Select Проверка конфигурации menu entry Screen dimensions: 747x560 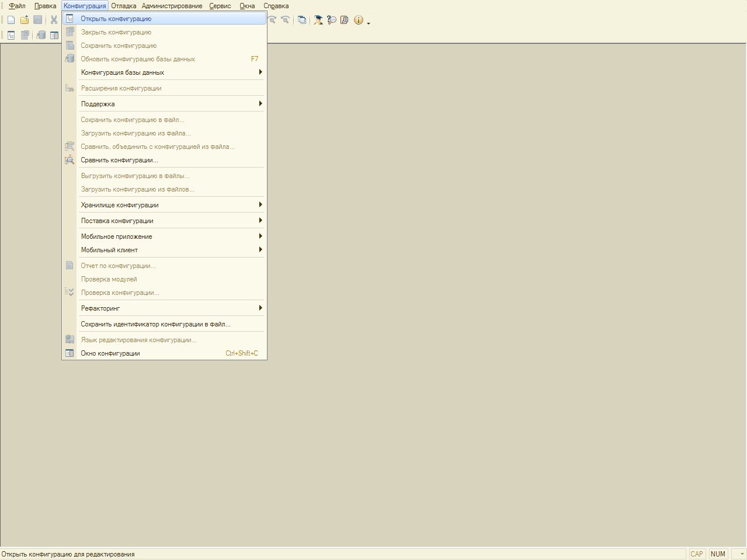[164, 293]
